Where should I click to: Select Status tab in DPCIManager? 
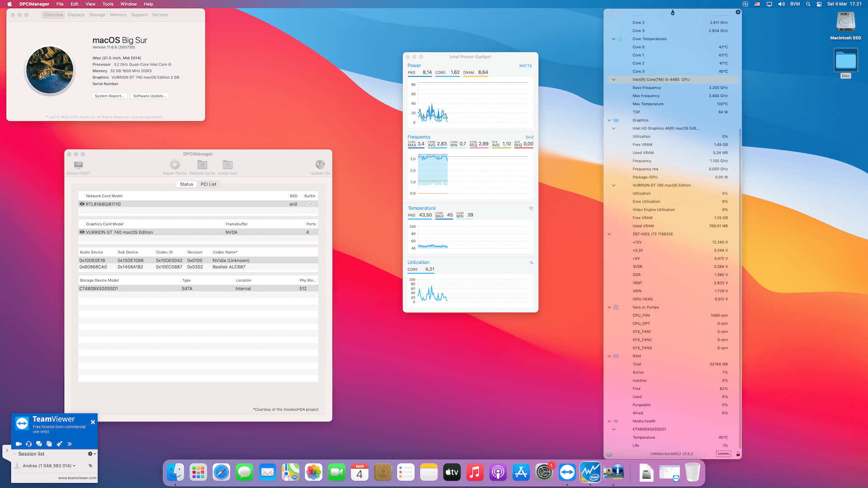pos(186,184)
